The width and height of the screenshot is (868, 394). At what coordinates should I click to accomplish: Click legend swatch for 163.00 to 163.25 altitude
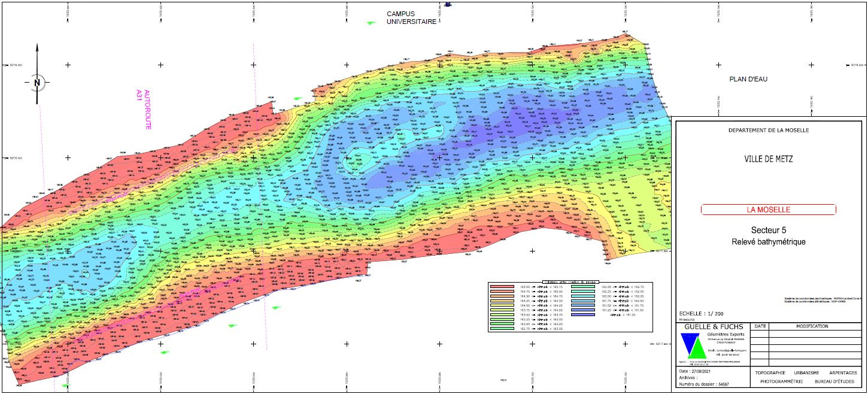[502, 324]
